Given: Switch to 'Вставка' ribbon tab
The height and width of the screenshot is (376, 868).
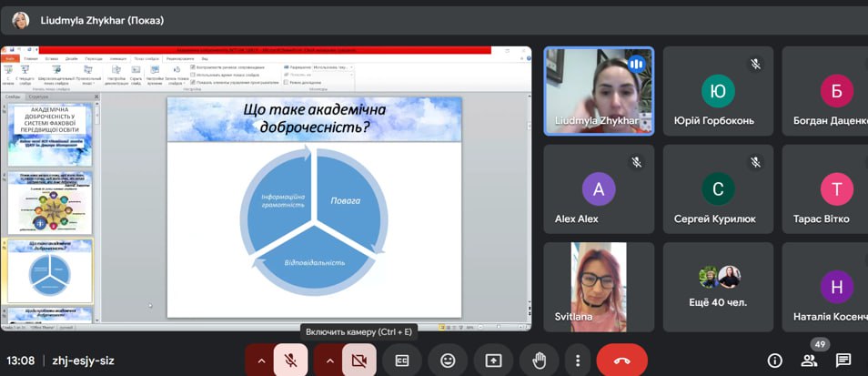Looking at the screenshot, I should (x=52, y=58).
